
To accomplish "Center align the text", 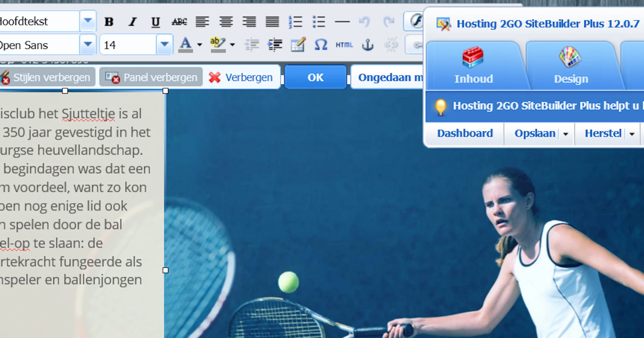I will coord(226,22).
